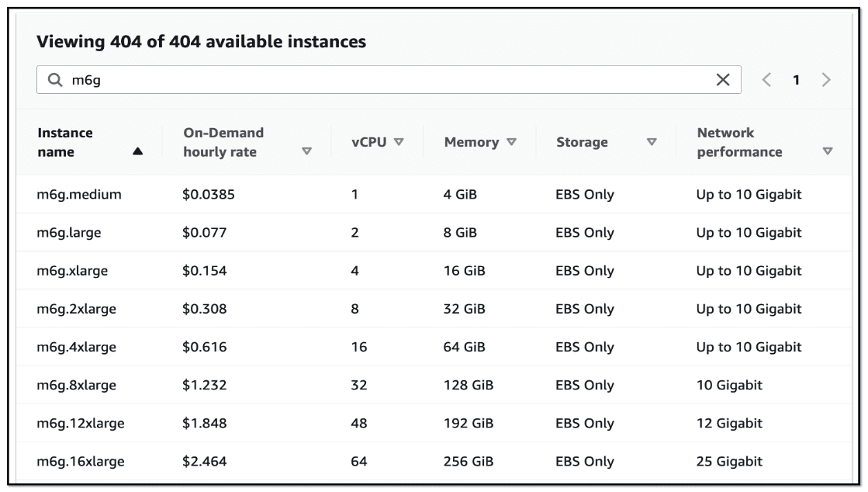Select the m6g.4xlarge row name
Screen dimensions: 868x492
coord(76,348)
